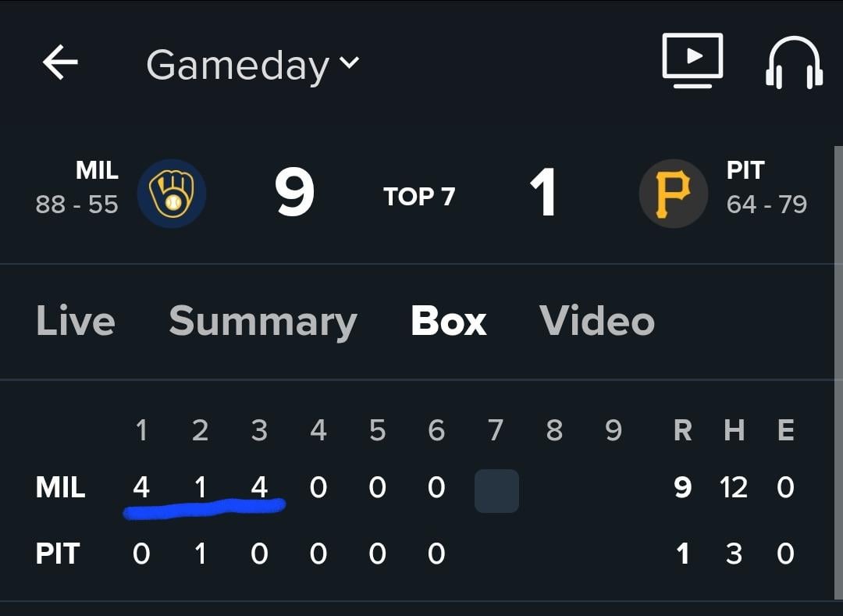Go to the Video tab

coord(597,321)
